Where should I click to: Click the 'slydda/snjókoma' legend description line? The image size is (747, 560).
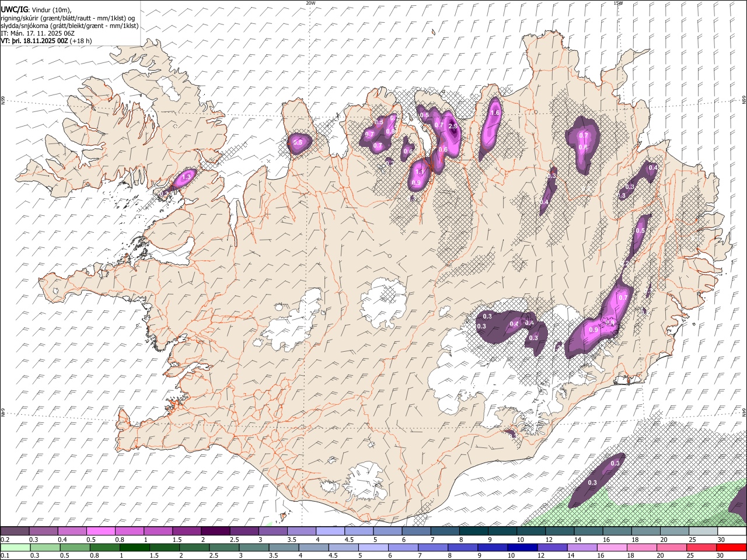[69, 26]
